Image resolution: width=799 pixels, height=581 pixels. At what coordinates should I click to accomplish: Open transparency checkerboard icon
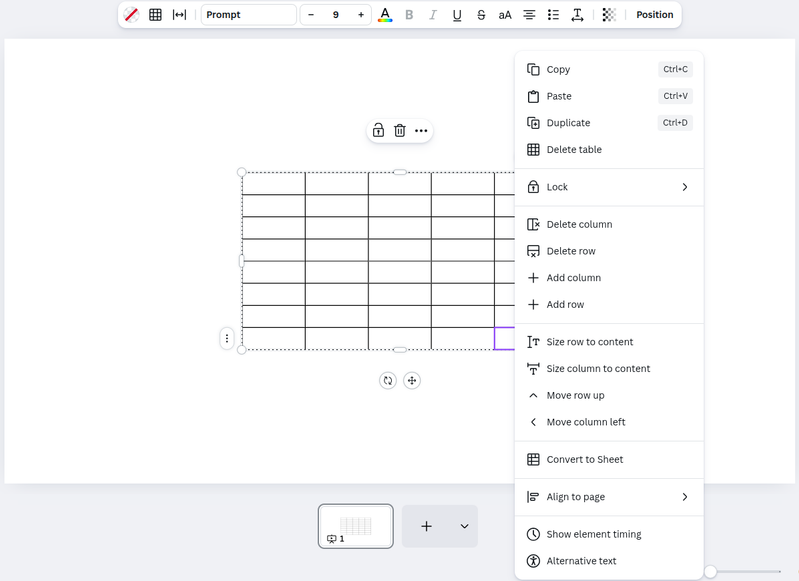coord(609,15)
